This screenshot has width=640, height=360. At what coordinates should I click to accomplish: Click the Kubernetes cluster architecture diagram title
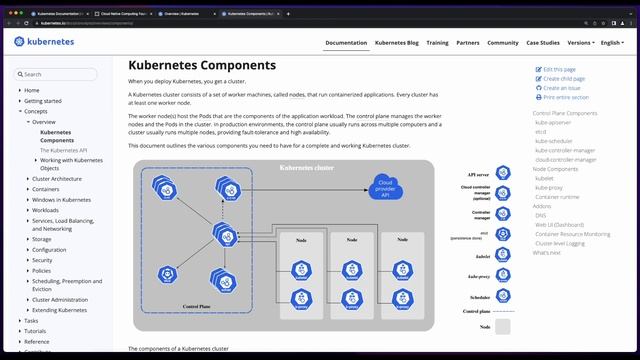(x=307, y=168)
